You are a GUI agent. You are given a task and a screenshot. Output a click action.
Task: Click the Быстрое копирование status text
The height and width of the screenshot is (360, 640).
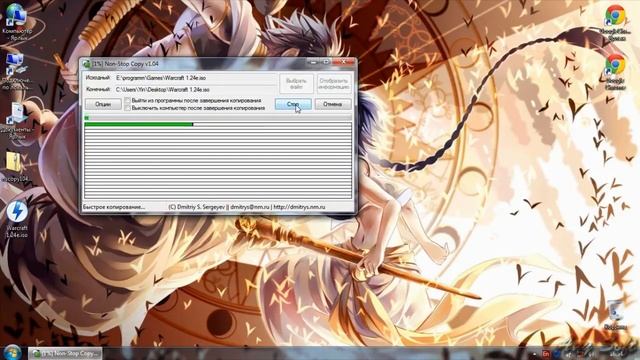(114, 207)
